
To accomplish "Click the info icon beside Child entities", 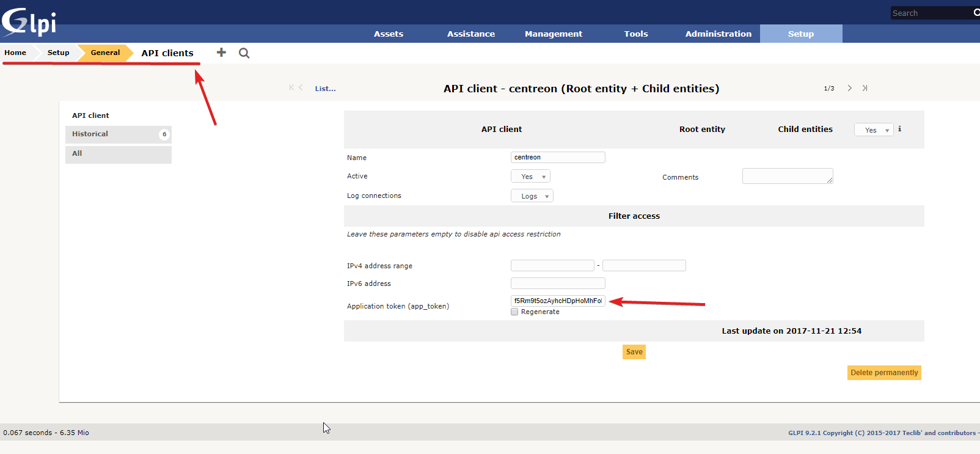I will 899,129.
